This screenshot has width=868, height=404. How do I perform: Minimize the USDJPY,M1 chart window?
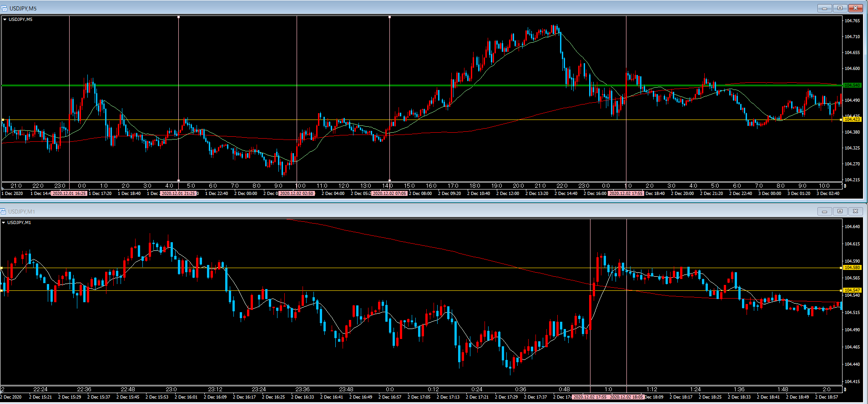click(x=824, y=211)
